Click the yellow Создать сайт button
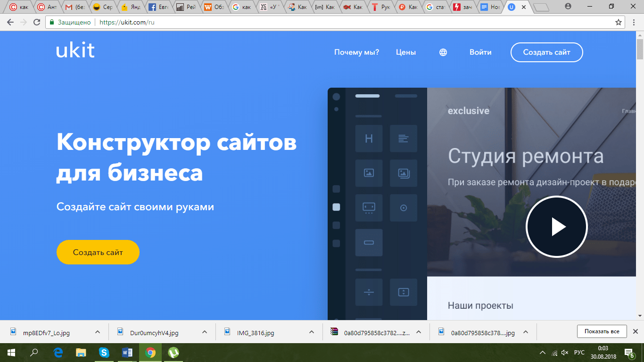 tap(98, 252)
